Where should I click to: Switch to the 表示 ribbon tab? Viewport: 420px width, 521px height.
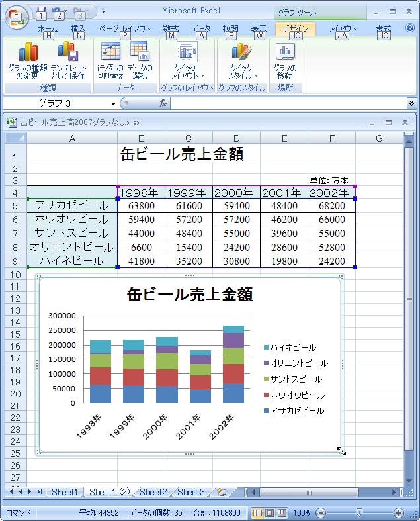coord(259,29)
